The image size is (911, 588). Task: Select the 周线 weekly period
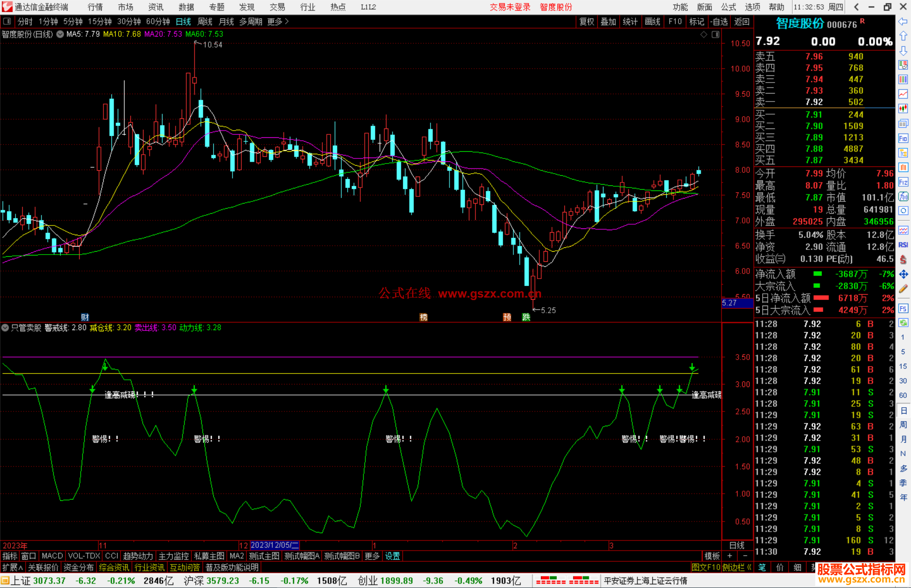point(205,21)
